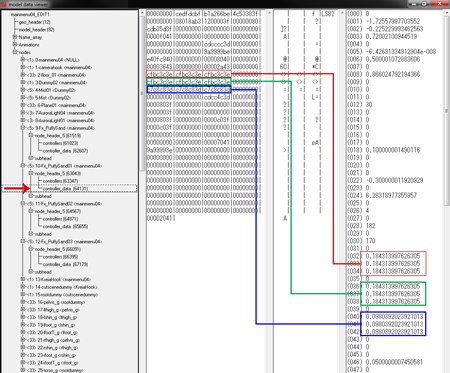Select the Name_array tree label
450x373 pixels.
(30, 37)
